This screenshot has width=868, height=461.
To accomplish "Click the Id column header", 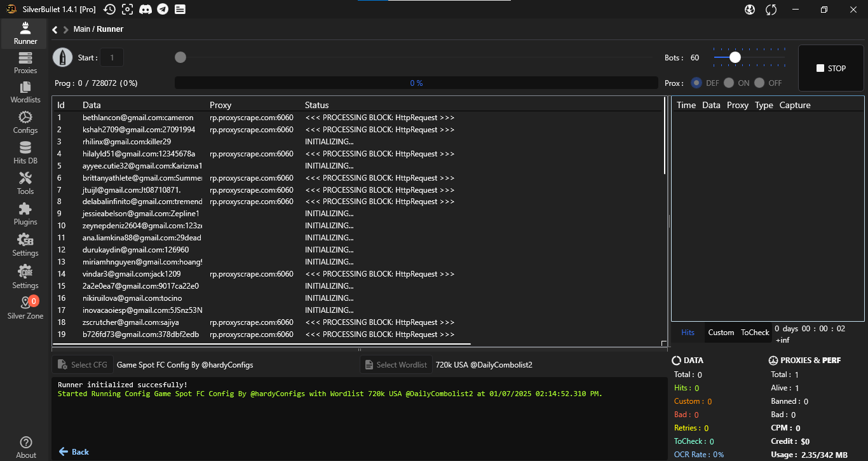I will pos(61,105).
